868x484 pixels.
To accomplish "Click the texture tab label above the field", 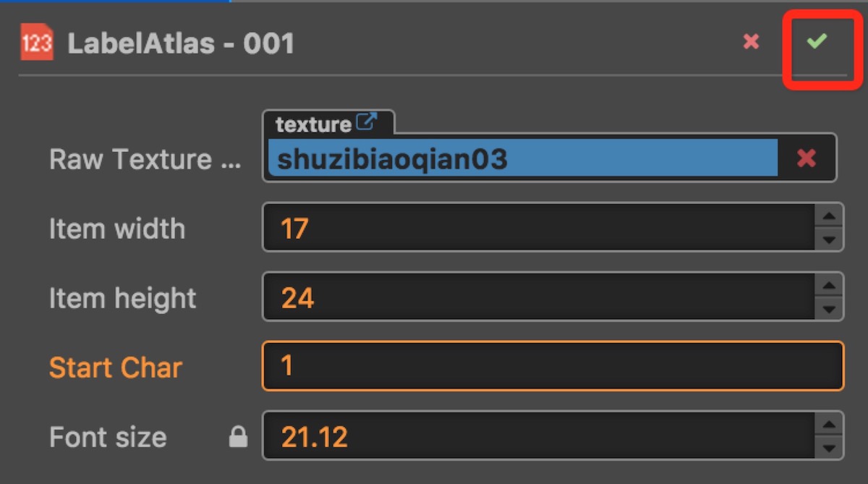I will (x=313, y=124).
